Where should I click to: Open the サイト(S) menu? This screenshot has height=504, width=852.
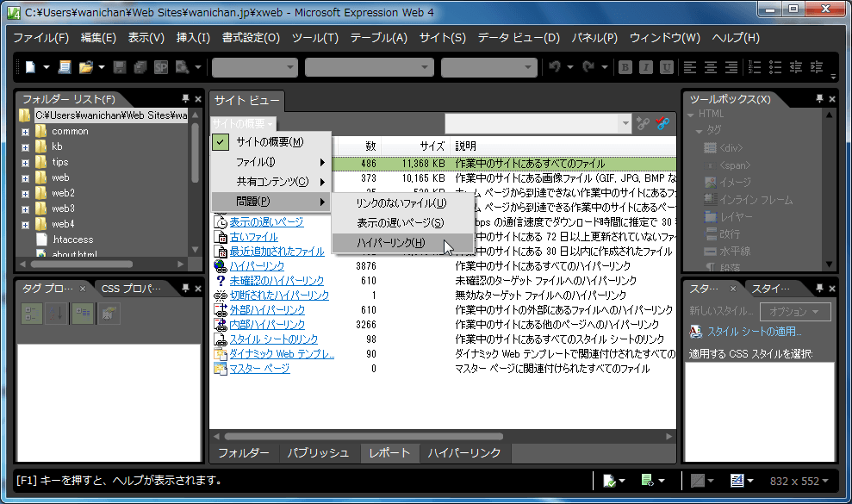[443, 38]
